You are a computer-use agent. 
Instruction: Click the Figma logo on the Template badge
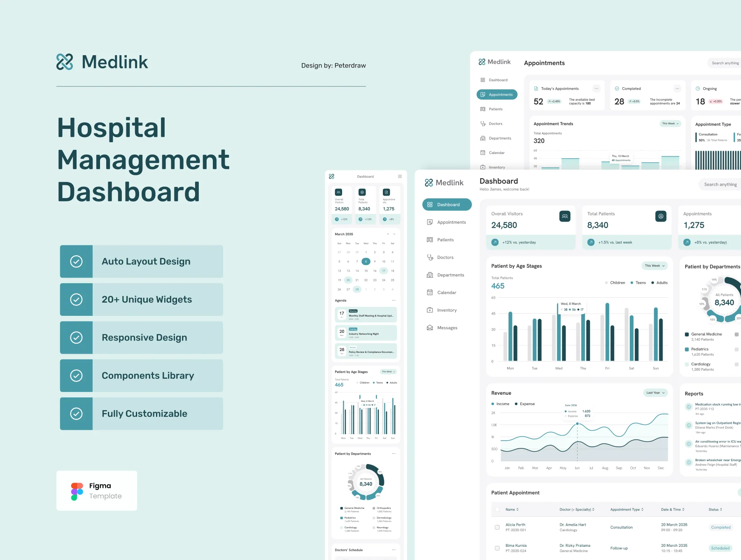77,491
